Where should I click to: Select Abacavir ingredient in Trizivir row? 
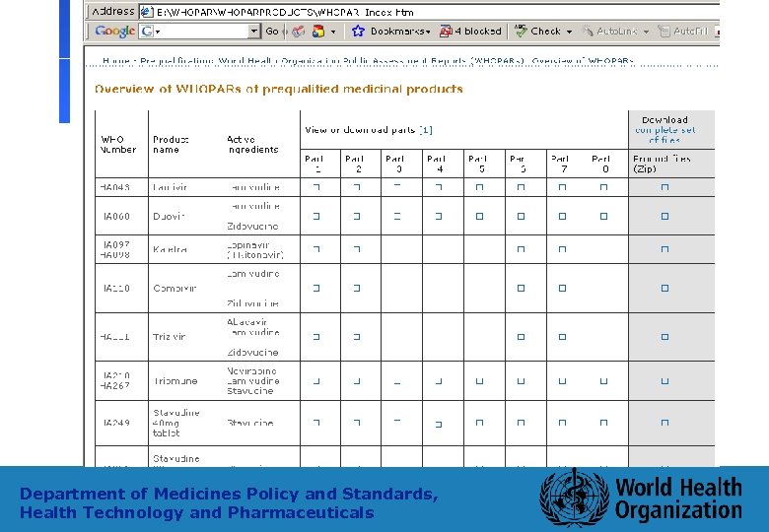247,322
